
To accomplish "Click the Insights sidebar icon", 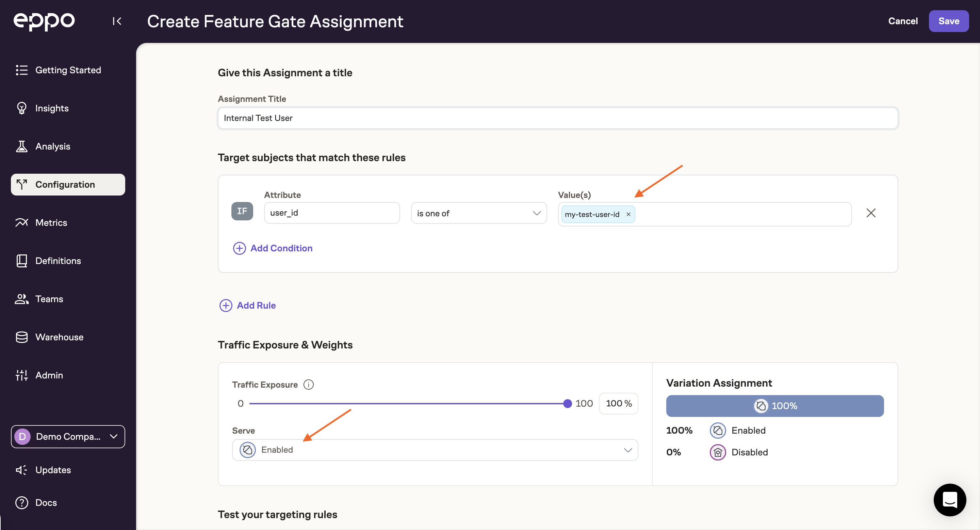I will tap(21, 108).
